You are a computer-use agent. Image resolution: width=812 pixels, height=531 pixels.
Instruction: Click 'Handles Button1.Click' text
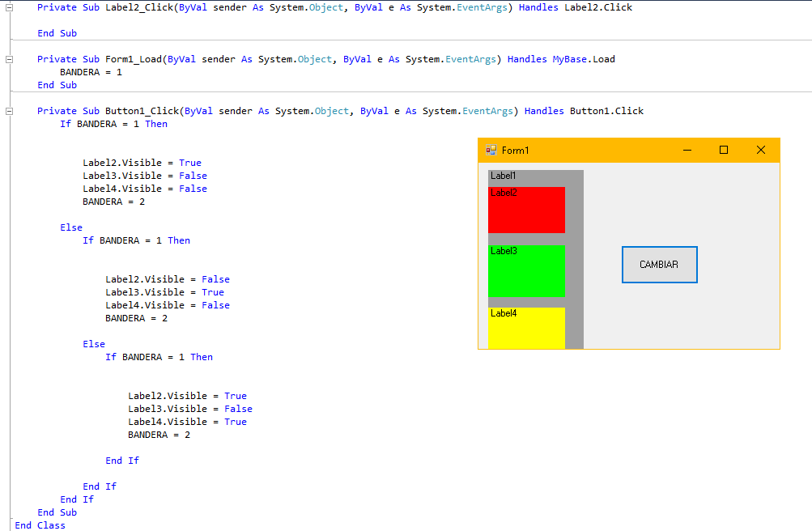click(585, 111)
